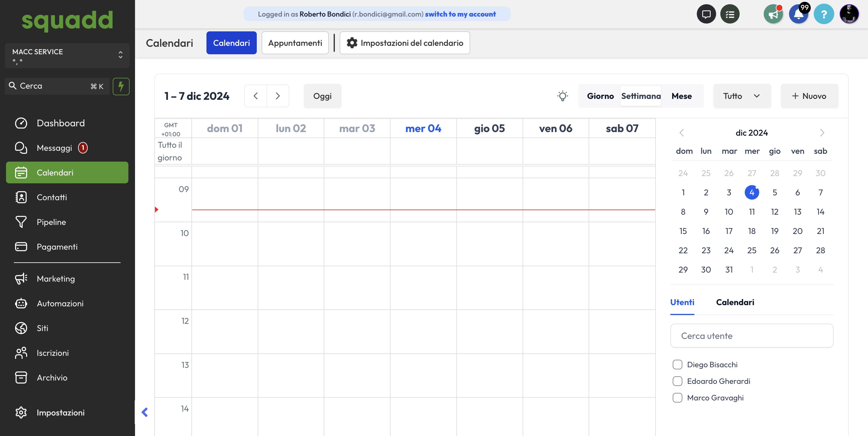Click the Cerca utente search field

click(751, 336)
